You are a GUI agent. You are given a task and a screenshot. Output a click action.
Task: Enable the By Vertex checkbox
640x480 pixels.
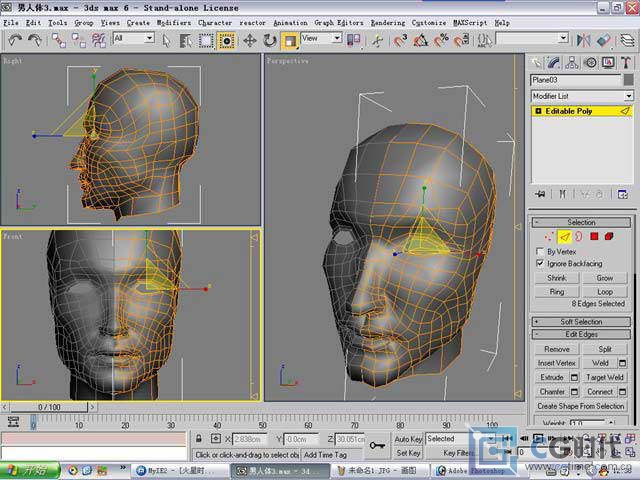[x=540, y=251]
